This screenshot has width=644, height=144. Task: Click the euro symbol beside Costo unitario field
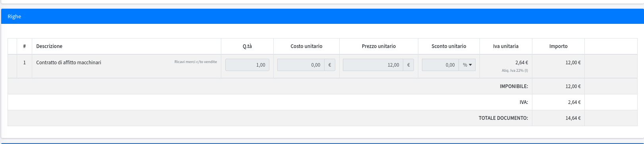click(x=330, y=65)
